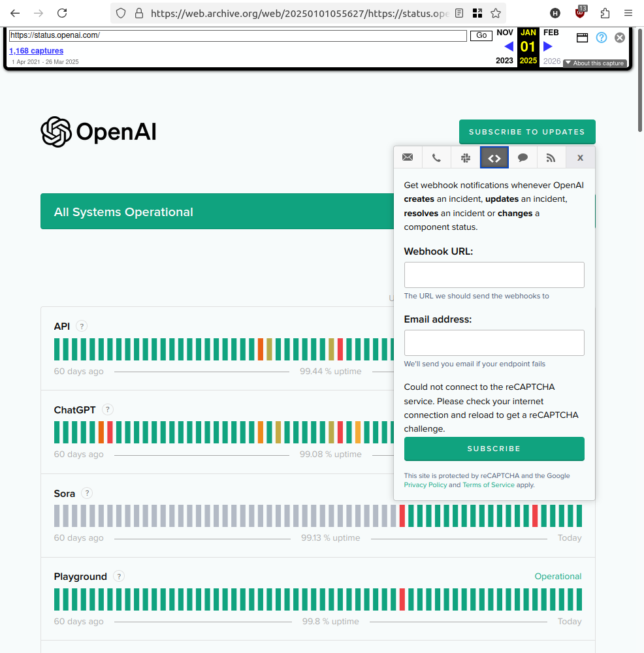Open the Privacy Policy link
The height and width of the screenshot is (653, 644).
coord(425,485)
